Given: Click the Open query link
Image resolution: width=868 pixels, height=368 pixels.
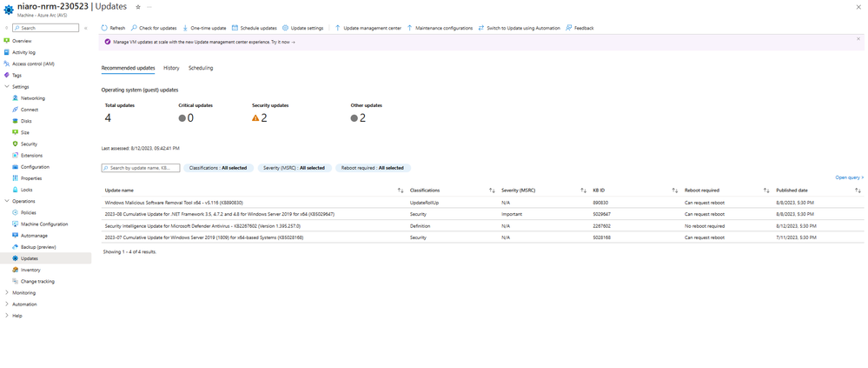Looking at the screenshot, I should click(x=850, y=177).
